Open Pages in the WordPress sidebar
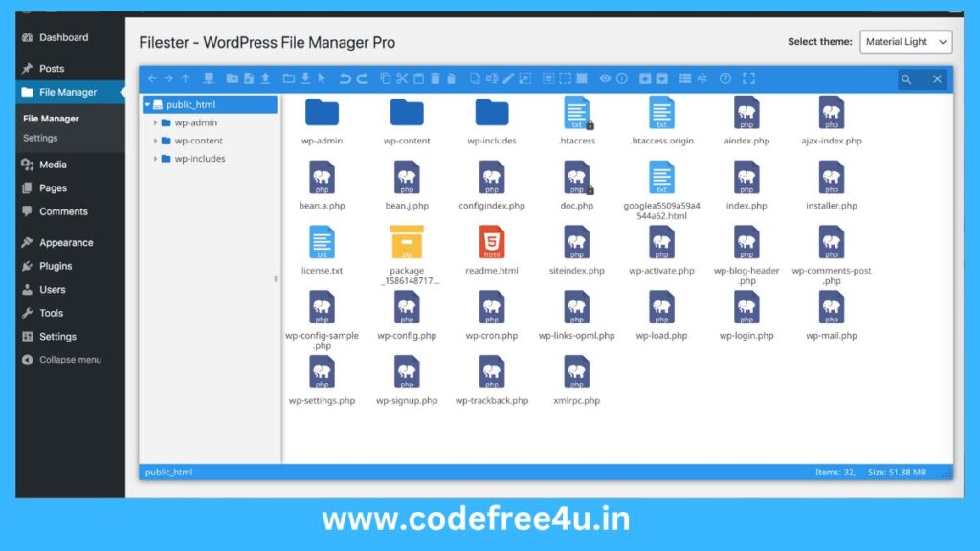The height and width of the screenshot is (551, 980). [x=53, y=188]
